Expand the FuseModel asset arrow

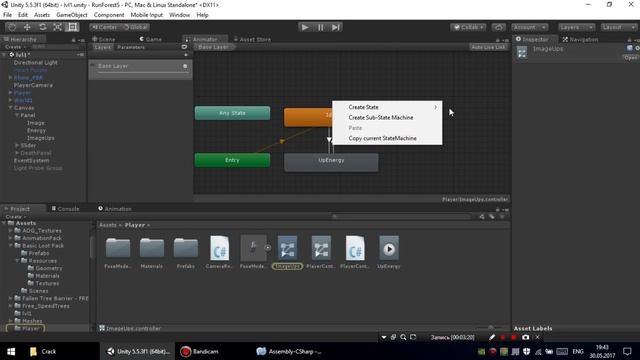(268, 247)
